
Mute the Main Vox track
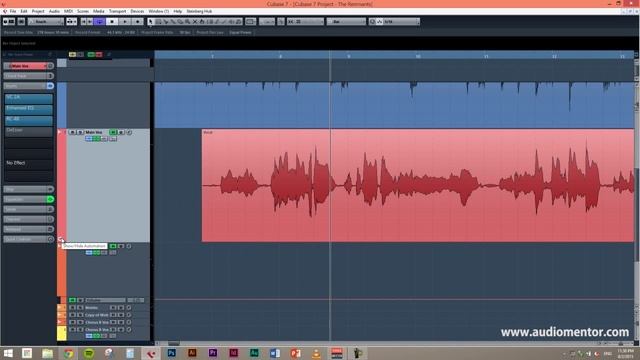pyautogui.click(x=72, y=132)
